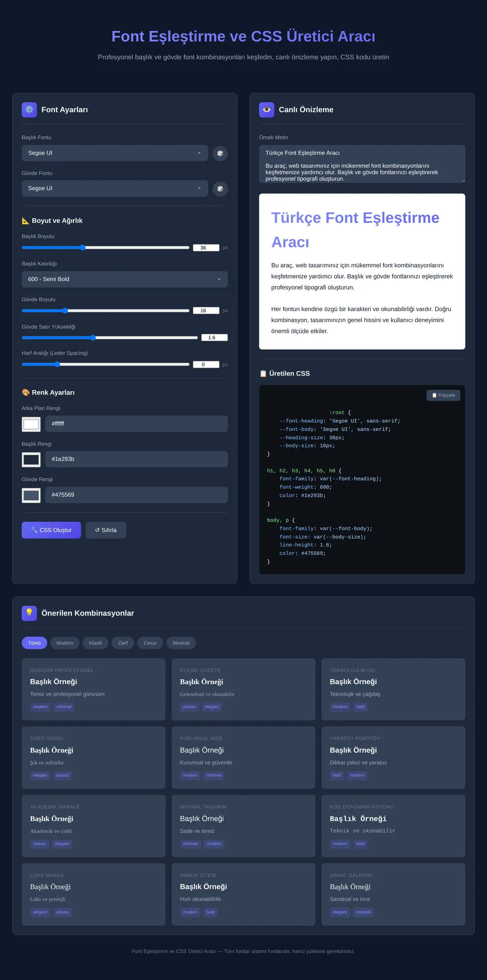Select the Yaratıcı Portföy combination card
The height and width of the screenshot is (980, 487).
[393, 758]
